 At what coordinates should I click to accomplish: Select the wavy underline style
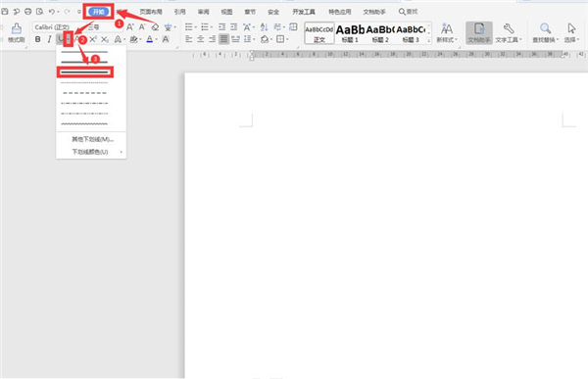84,123
